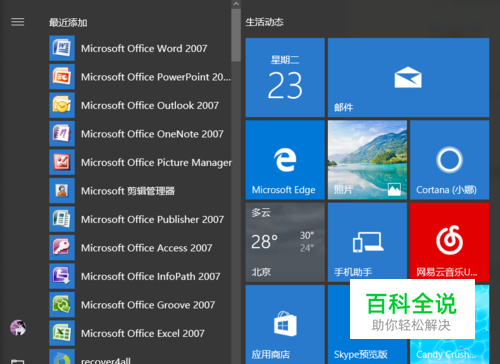Select the recover4all label
This screenshot has height=364, width=500.
pos(106,360)
